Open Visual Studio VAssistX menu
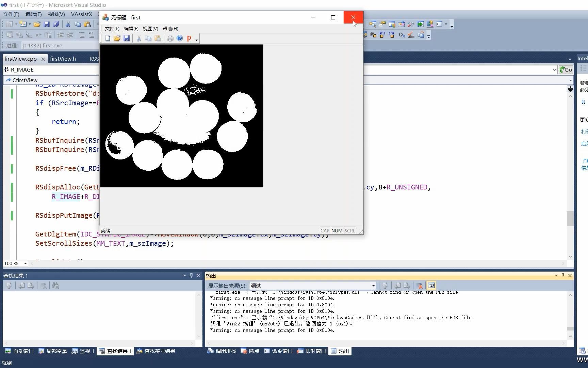The height and width of the screenshot is (368, 588). (x=82, y=14)
